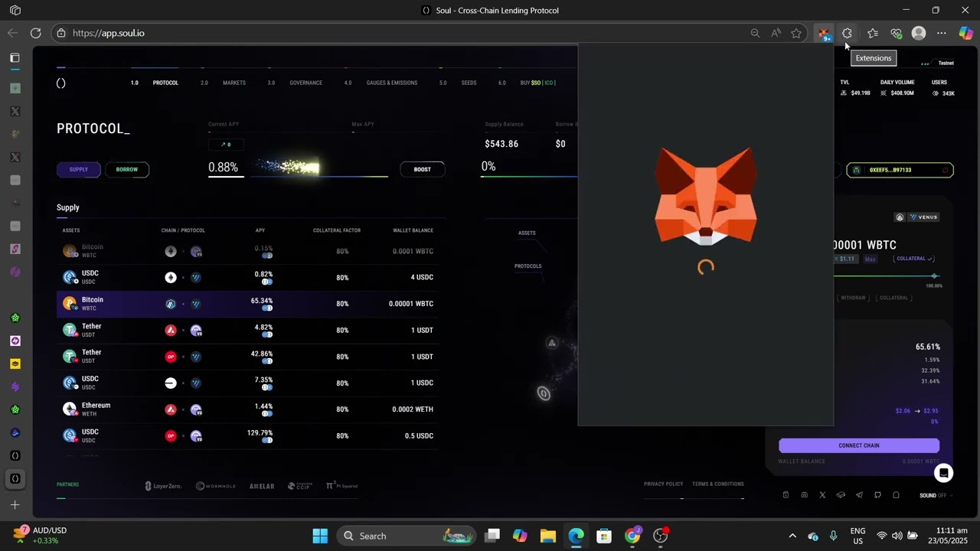
Task: Toggle APY switch for Bitcoin 65.34% row
Action: click(x=267, y=308)
